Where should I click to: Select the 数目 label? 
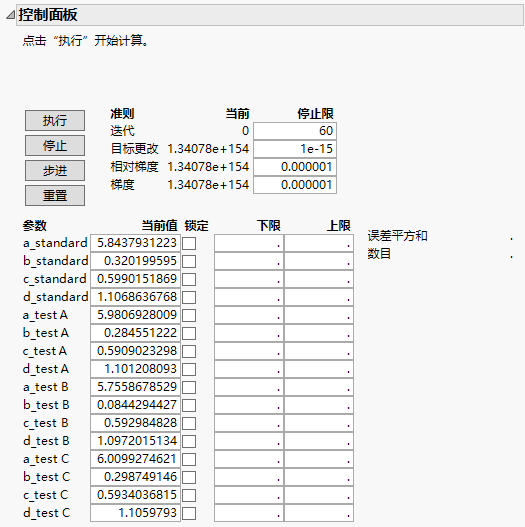(379, 253)
